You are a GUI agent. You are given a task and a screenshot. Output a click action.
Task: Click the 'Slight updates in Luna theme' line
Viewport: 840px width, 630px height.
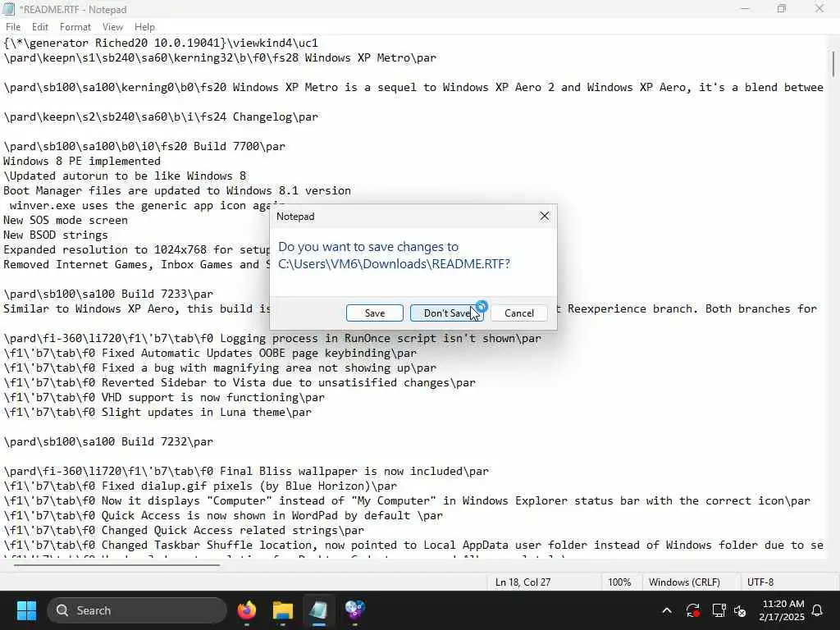click(x=157, y=413)
